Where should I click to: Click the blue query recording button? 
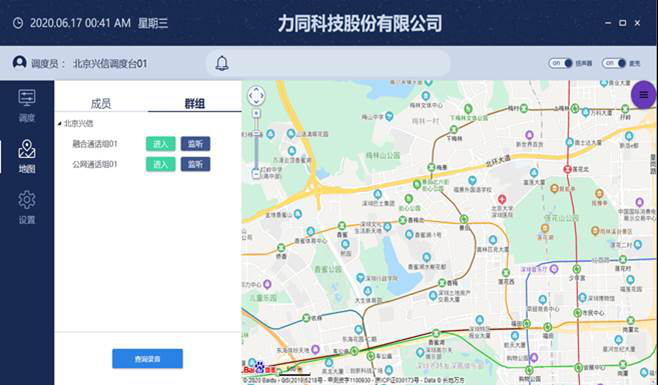tap(147, 359)
